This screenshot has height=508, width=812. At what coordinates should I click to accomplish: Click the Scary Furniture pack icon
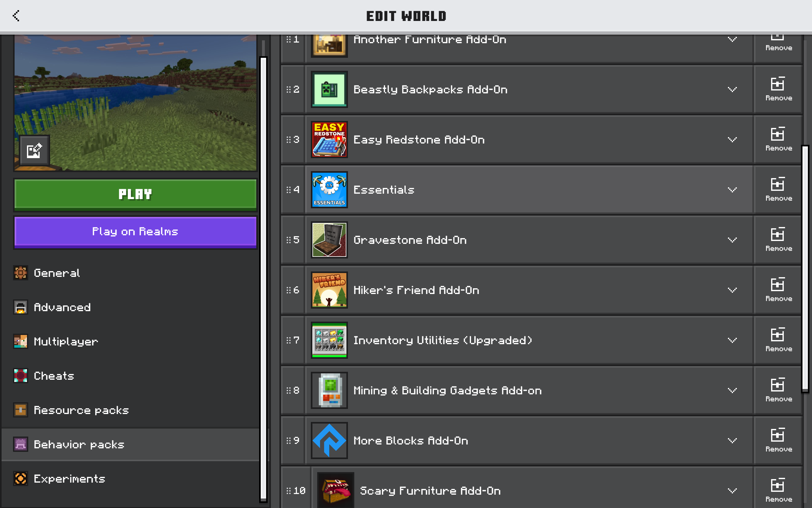click(x=336, y=490)
